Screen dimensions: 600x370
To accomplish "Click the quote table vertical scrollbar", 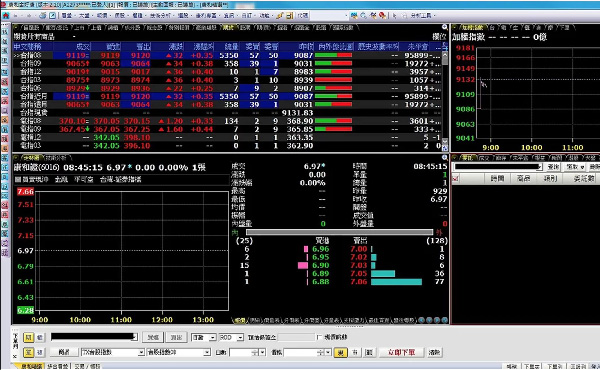I will tap(445, 100).
